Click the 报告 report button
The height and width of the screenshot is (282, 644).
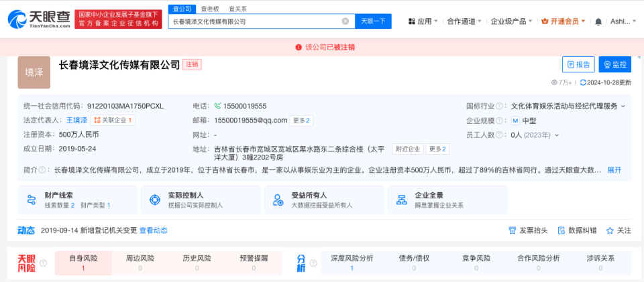[x=578, y=65]
